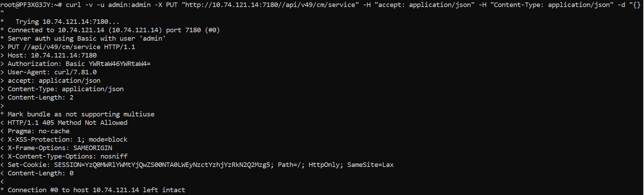This screenshot has height=195, width=644.
Task: Click the "X-XSS-Protection: 1; mode=block" header
Action: [x=67, y=140]
